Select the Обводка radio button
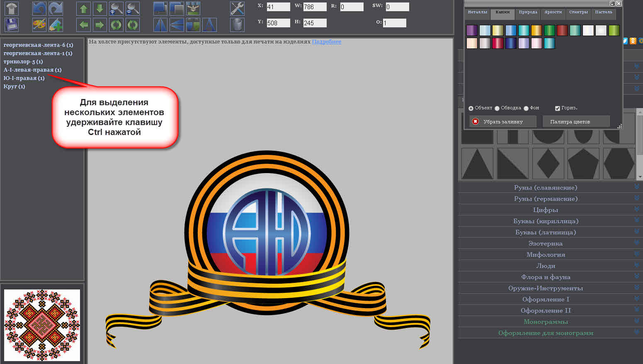643x364 pixels. [x=497, y=108]
